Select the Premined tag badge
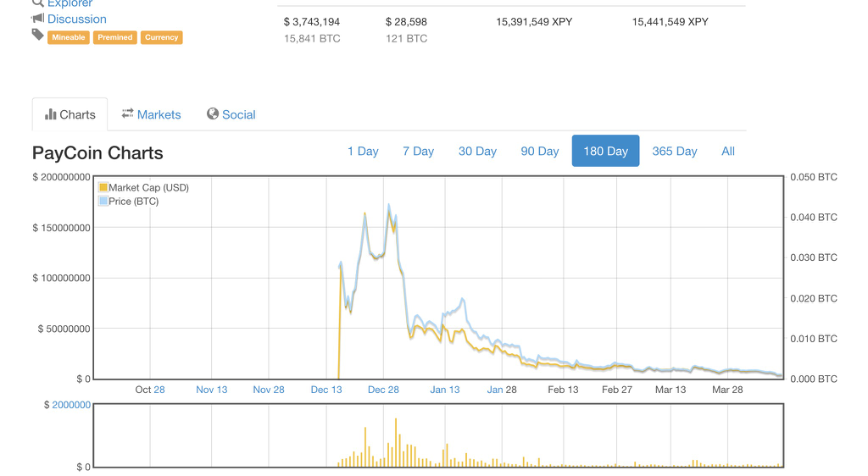The height and width of the screenshot is (476, 868). point(115,37)
